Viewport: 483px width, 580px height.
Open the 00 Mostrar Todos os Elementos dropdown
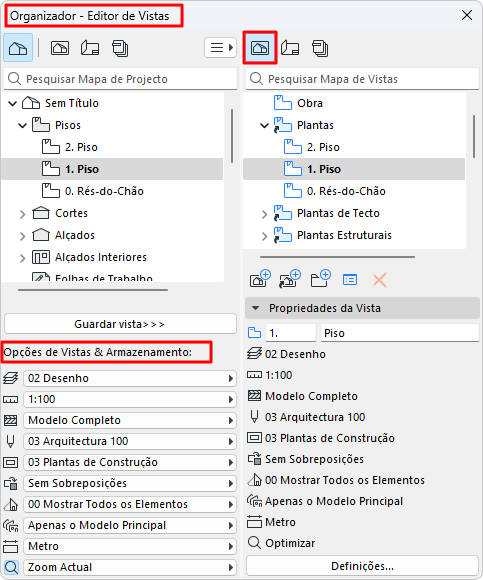tap(130, 504)
